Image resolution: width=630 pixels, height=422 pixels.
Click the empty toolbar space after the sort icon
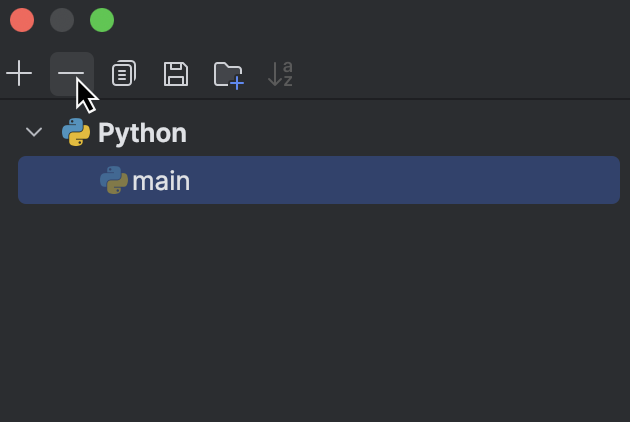462,74
